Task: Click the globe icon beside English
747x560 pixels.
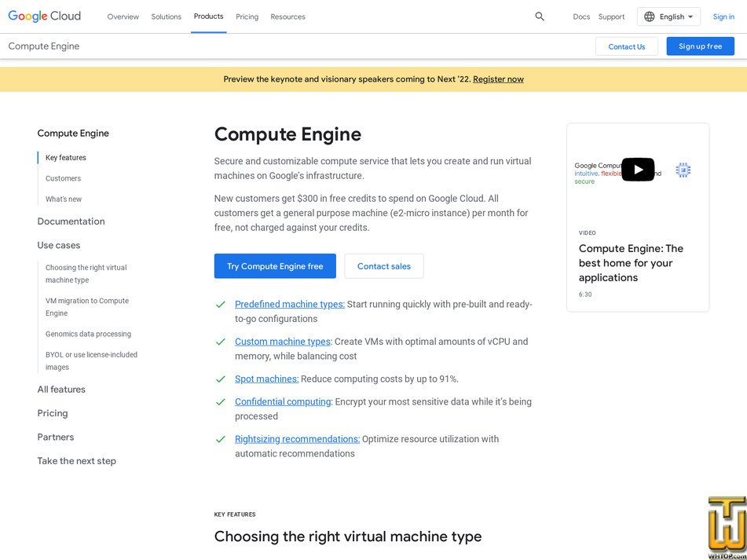Action: pyautogui.click(x=650, y=16)
